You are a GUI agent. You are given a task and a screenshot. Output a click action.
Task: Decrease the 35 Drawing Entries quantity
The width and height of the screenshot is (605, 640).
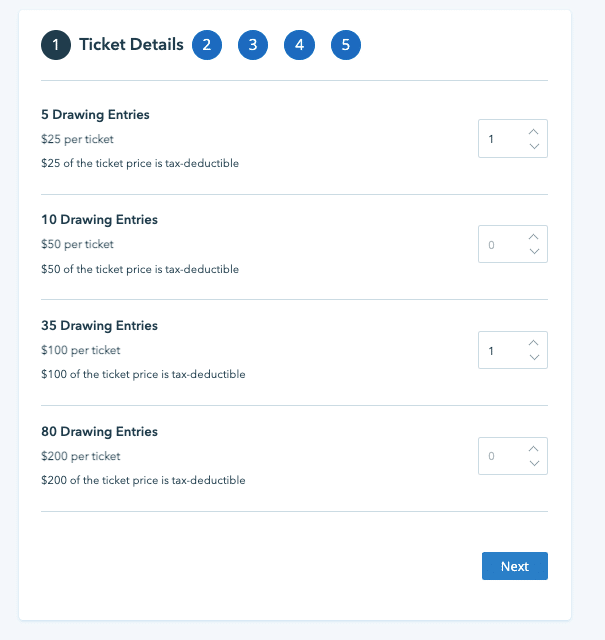[534, 358]
